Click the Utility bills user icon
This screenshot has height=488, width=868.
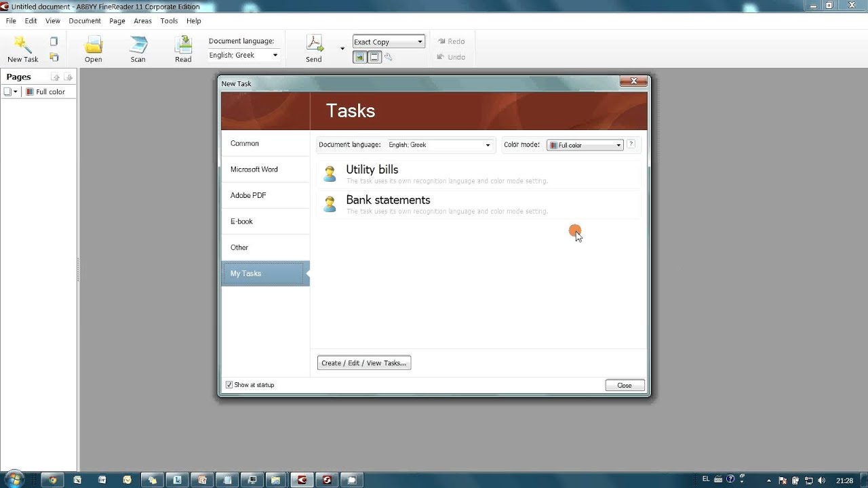tap(330, 174)
